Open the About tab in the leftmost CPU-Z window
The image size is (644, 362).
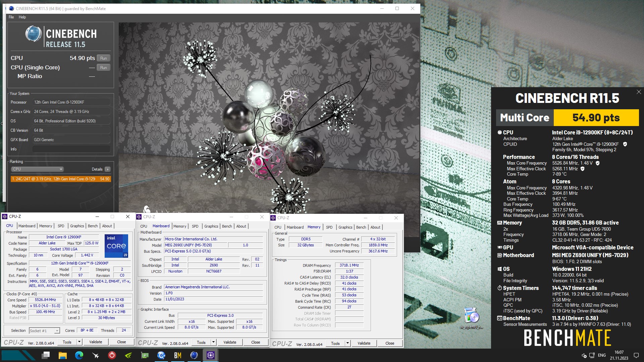[x=107, y=226]
